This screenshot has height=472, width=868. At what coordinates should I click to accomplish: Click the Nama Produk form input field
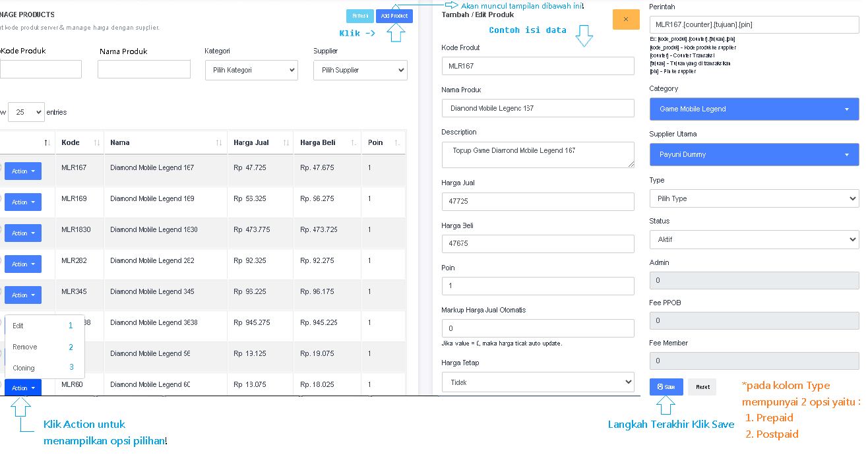click(538, 108)
